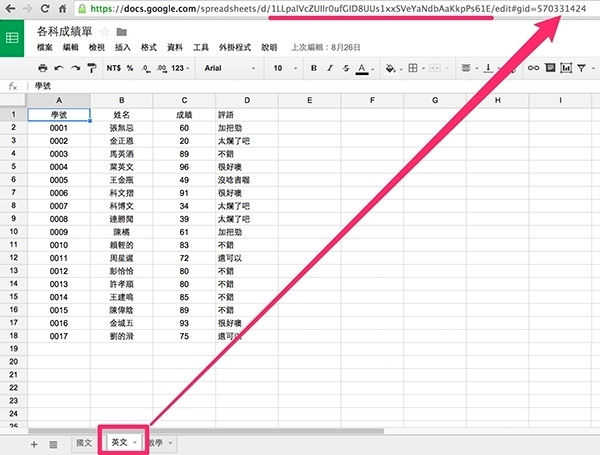Viewport: 600px width, 455px height.
Task: Toggle bold formatting
Action: [x=314, y=68]
